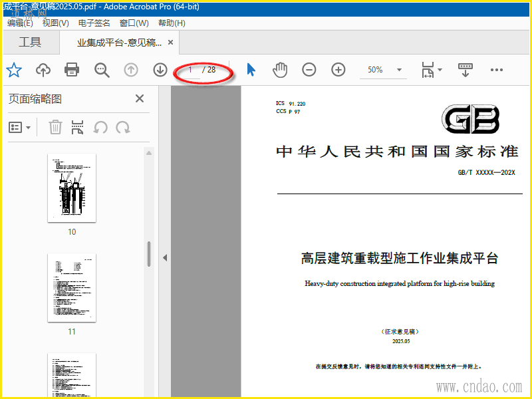Click the total pages count / 28

[209, 70]
